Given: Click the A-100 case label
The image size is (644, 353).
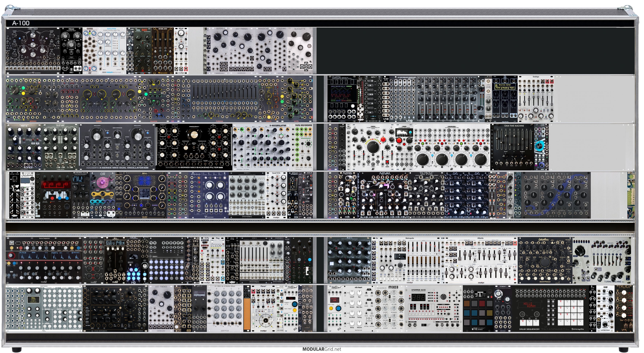Looking at the screenshot, I should click(x=21, y=23).
